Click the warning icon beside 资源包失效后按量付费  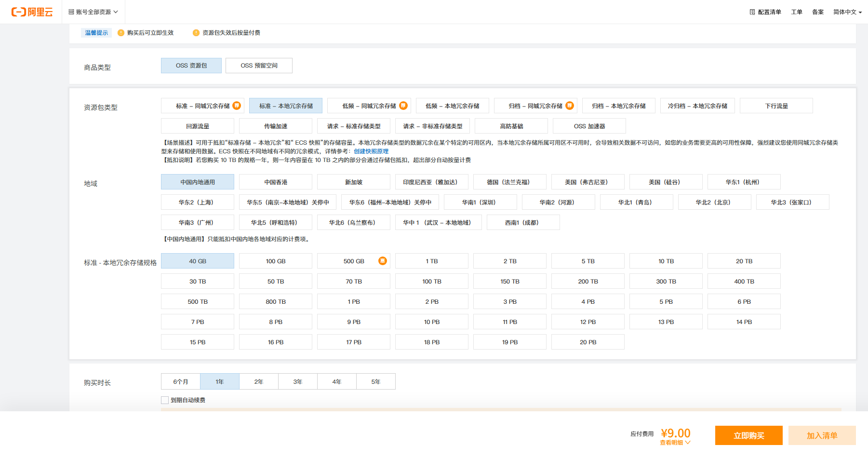pos(196,33)
